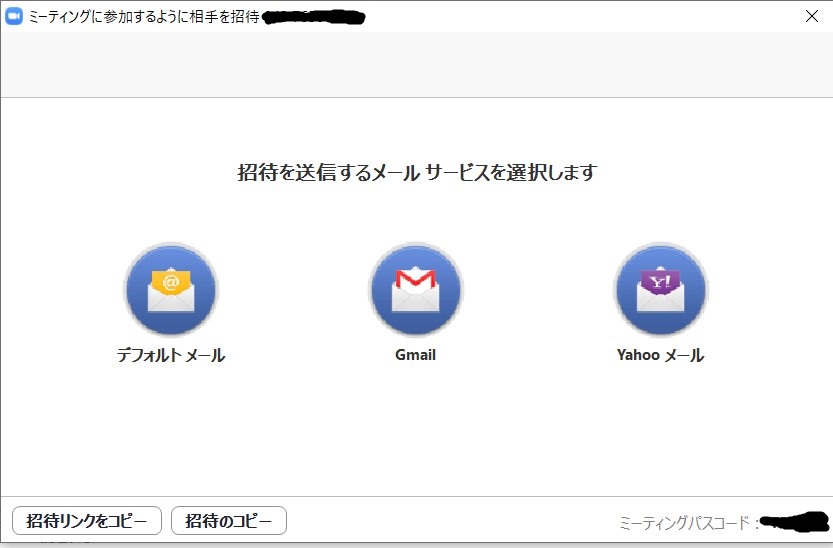Click heading 招待を送信するメール サービスを選択します

(417, 173)
